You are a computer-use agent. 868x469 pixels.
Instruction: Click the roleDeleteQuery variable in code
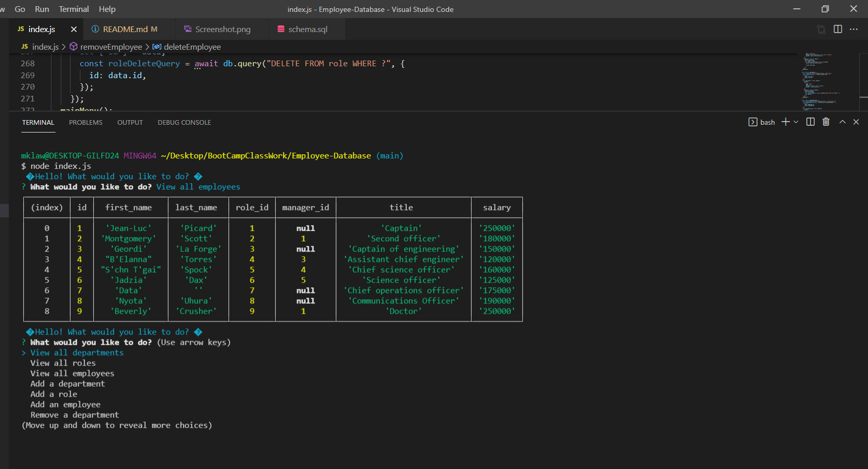(x=144, y=64)
